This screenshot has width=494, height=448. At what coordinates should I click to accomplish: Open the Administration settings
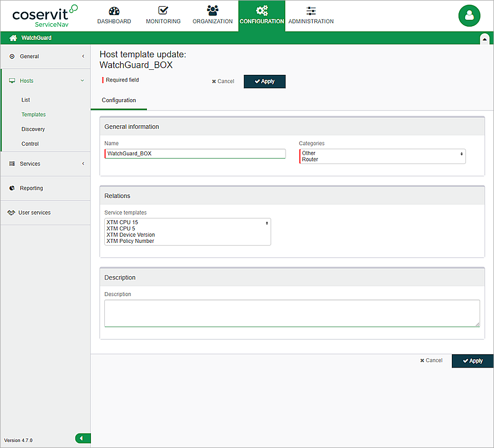click(310, 15)
